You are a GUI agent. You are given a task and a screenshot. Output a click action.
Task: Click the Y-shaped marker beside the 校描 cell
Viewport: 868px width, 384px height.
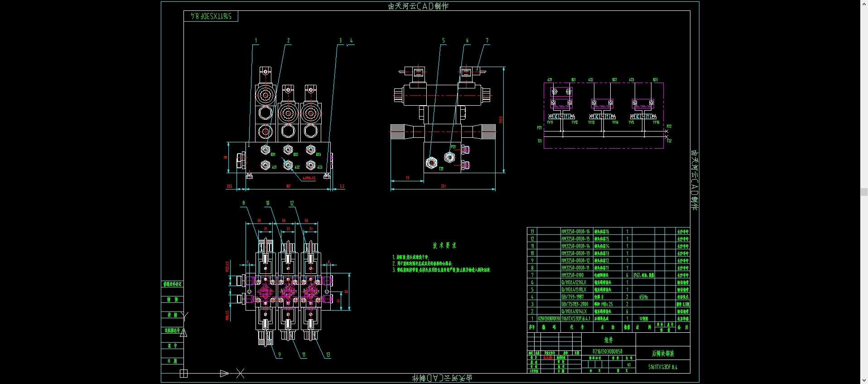[184, 316]
